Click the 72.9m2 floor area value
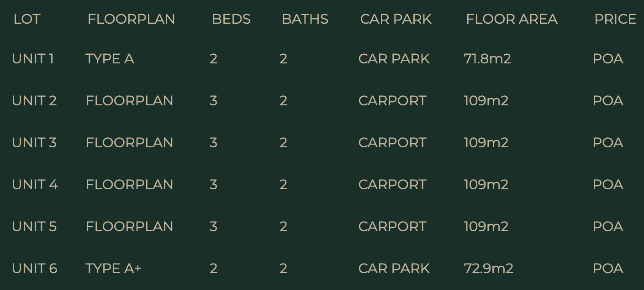This screenshot has height=290, width=644. tap(488, 269)
